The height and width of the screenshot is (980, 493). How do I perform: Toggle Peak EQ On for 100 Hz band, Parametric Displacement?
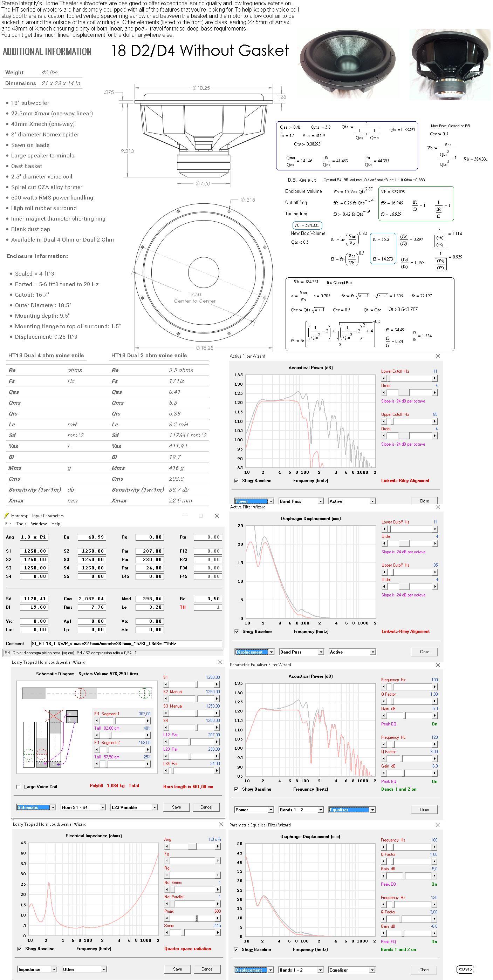(434, 884)
